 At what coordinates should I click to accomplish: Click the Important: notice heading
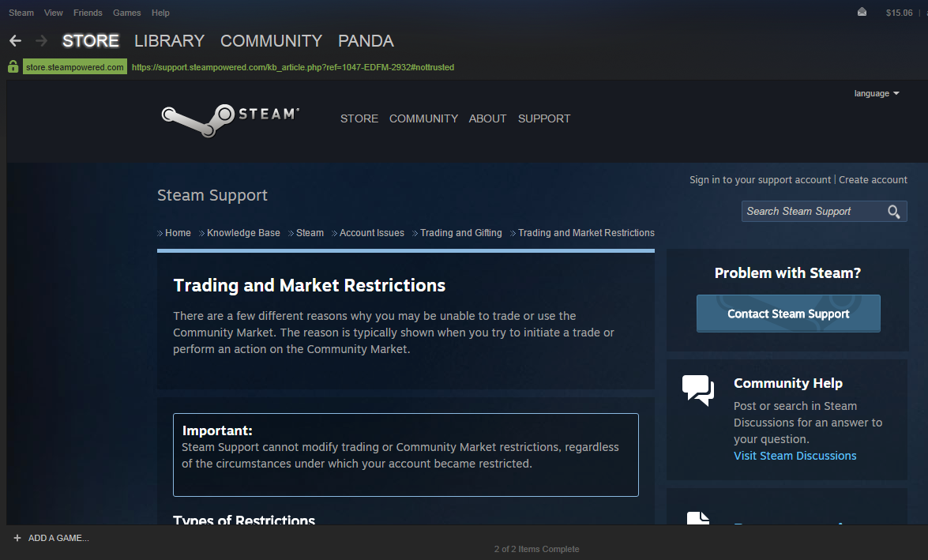[x=217, y=431]
